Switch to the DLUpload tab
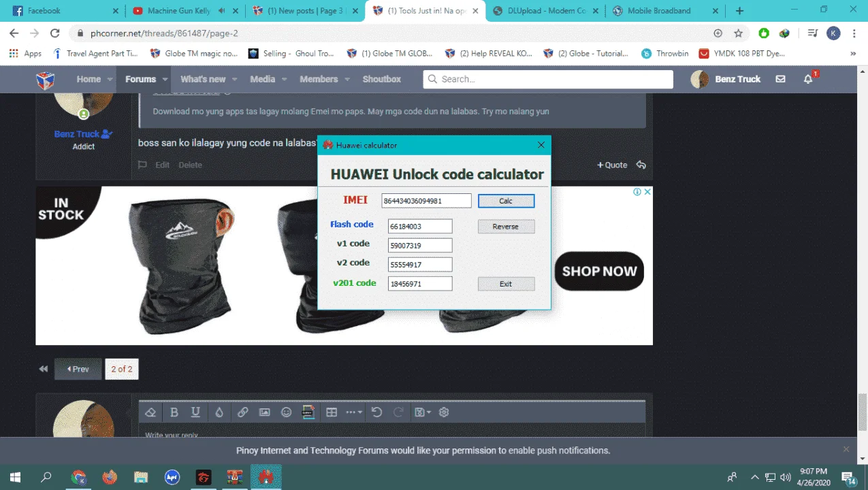Viewport: 868px width, 490px height. pyautogui.click(x=545, y=11)
